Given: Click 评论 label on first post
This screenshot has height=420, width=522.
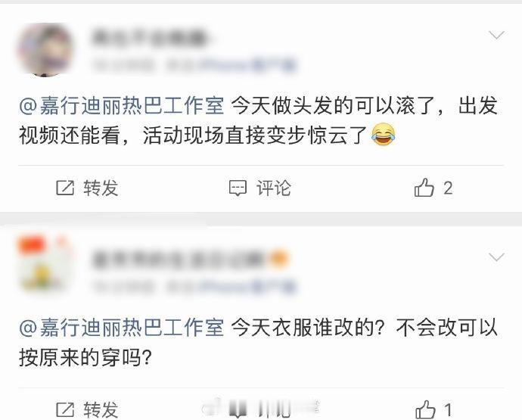Looking at the screenshot, I should 274,188.
